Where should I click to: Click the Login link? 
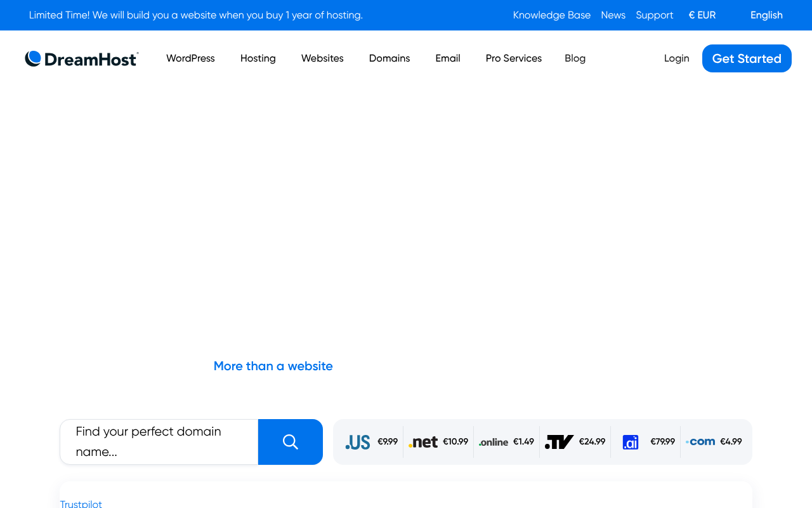tap(677, 58)
